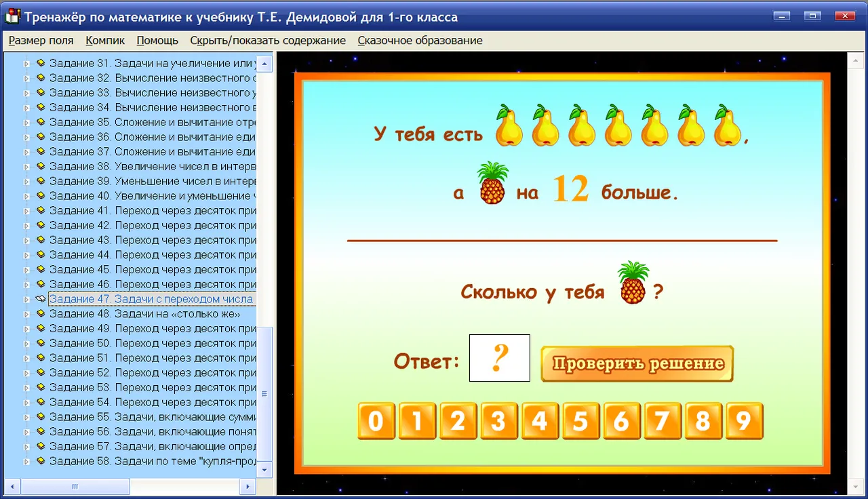Open the Сказочное образование menu

420,41
